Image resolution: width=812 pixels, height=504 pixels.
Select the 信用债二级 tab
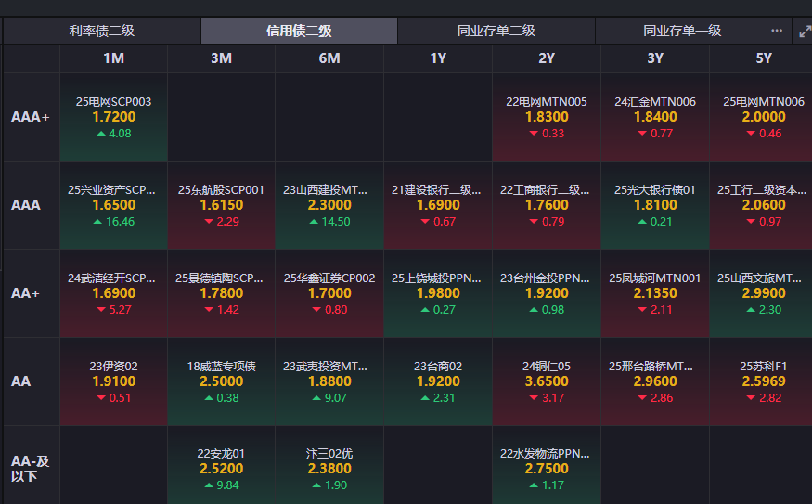[299, 31]
